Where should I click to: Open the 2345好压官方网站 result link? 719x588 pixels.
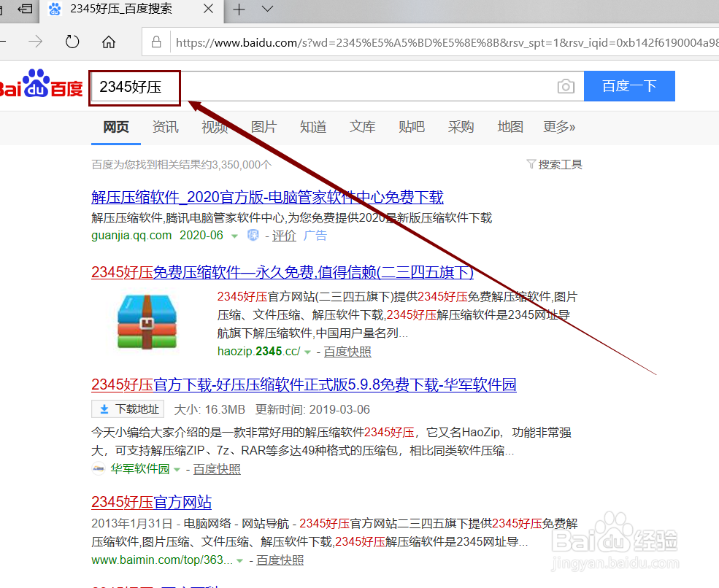(x=150, y=502)
